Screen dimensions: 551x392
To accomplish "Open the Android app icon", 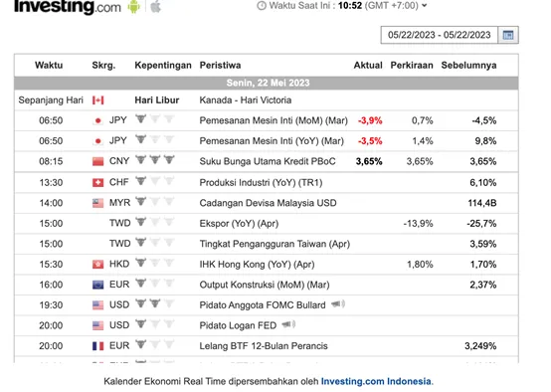I will coord(133,6).
